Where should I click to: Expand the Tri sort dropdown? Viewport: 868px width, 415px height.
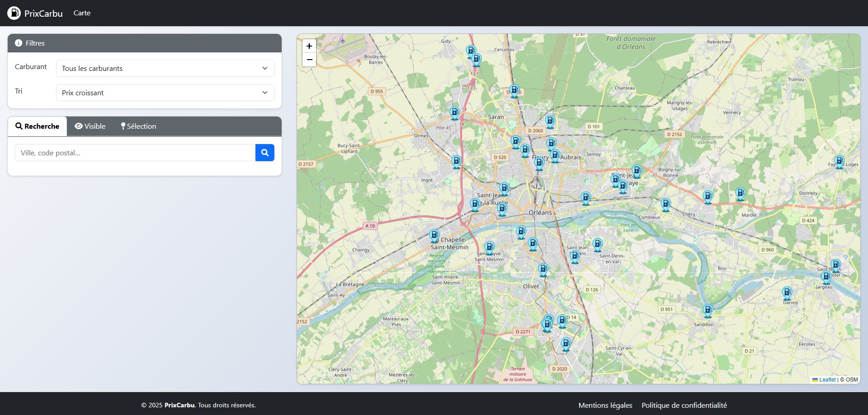tap(165, 93)
